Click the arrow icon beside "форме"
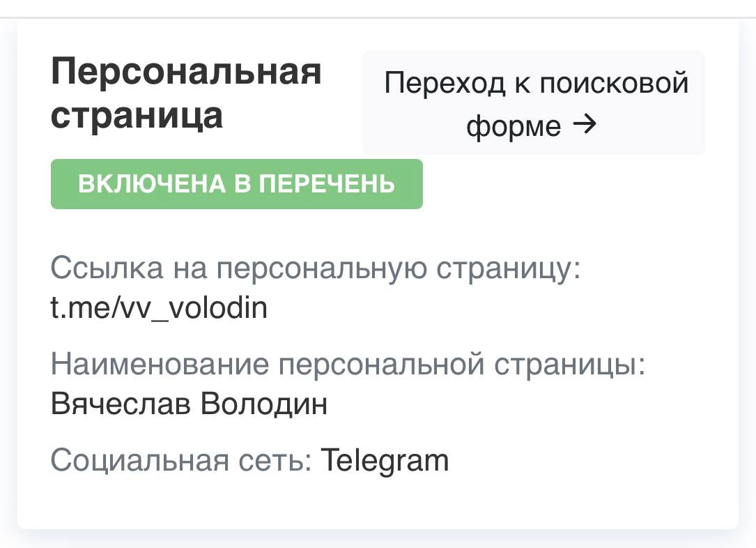Screen dimensions: 756x548 (x=584, y=125)
